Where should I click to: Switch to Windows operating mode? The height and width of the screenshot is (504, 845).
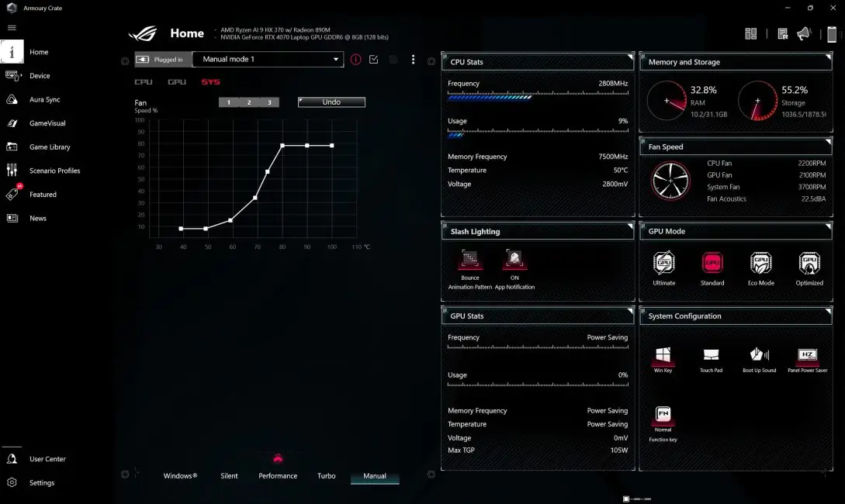(181, 476)
